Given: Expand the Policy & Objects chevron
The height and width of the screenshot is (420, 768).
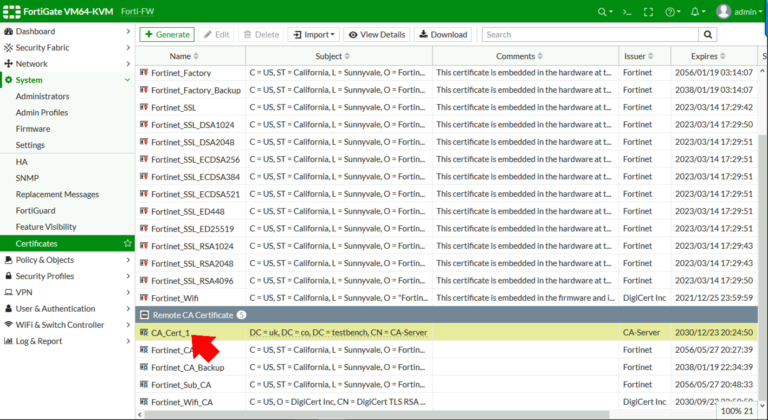Looking at the screenshot, I should click(128, 260).
